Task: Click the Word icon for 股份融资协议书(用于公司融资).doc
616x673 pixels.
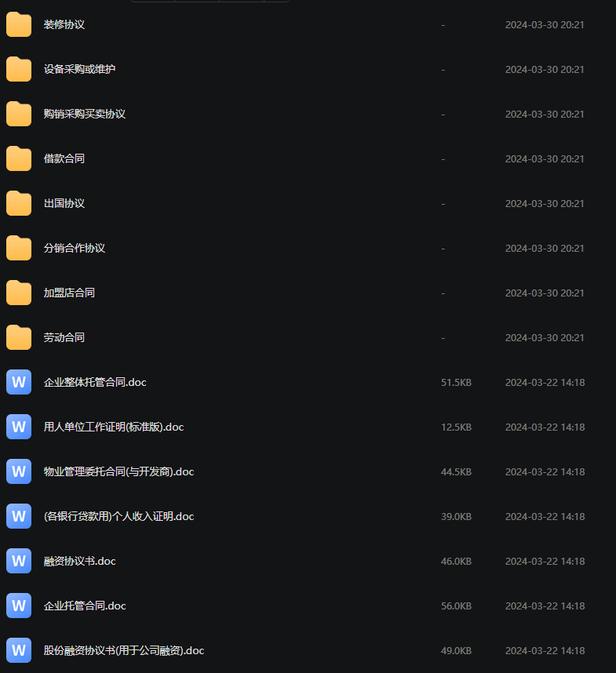Action: point(19,650)
